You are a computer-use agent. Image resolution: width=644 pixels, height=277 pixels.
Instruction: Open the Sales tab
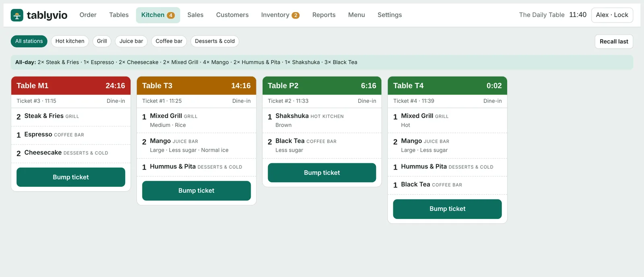pos(195,15)
